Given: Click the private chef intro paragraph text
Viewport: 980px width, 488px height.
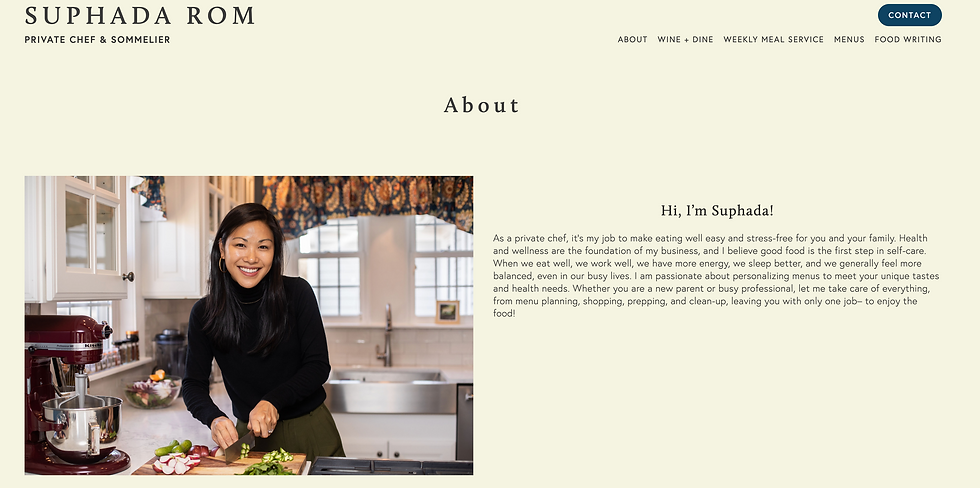Looking at the screenshot, I should point(716,276).
